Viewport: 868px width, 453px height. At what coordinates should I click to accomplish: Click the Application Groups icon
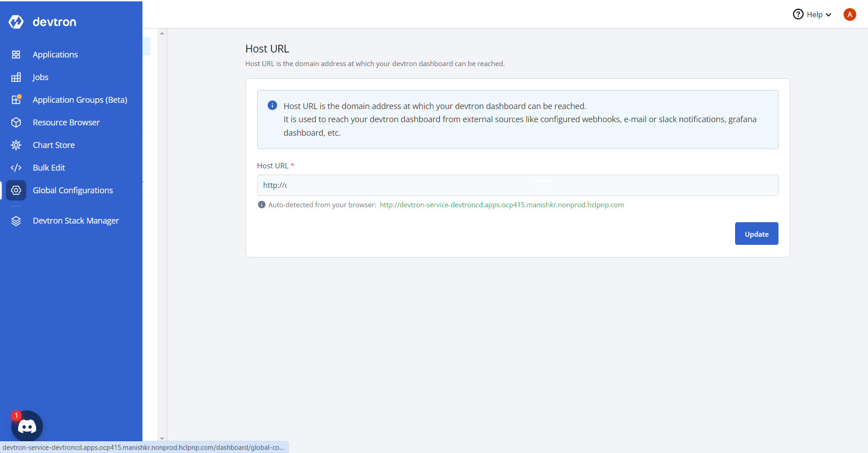pyautogui.click(x=16, y=100)
